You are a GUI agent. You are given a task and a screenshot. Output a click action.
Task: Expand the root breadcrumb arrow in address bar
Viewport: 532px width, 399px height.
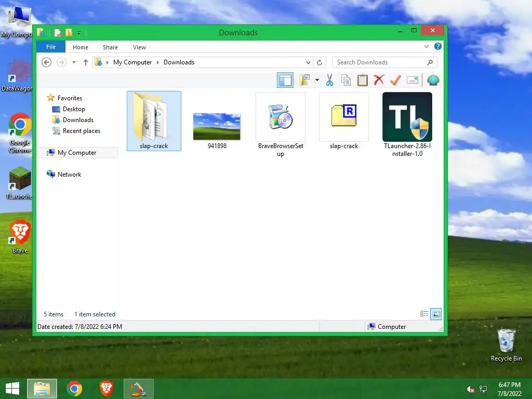pyautogui.click(x=108, y=62)
